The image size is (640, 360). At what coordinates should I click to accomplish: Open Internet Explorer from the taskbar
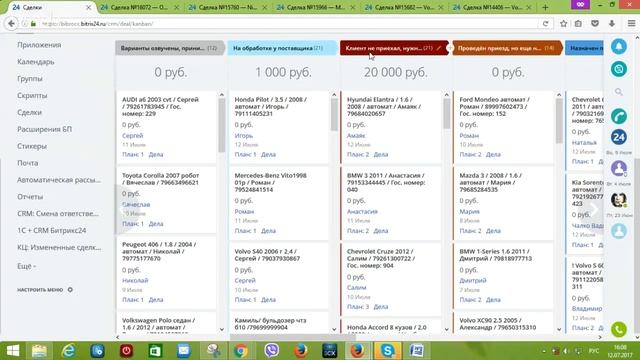[x=69, y=351]
